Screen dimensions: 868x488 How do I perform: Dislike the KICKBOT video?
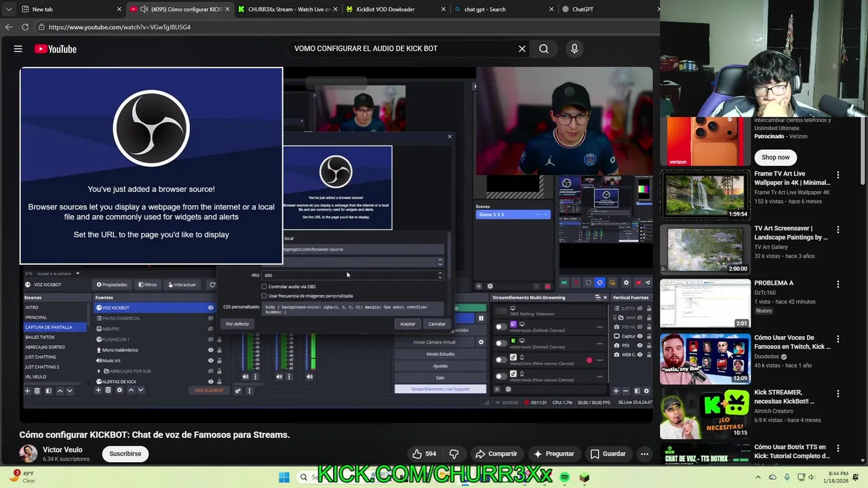454,453
